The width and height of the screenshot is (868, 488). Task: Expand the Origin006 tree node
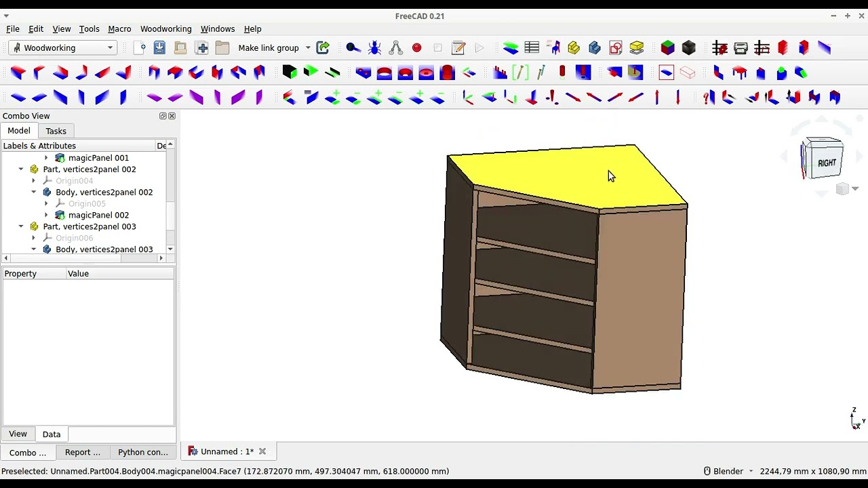tap(34, 238)
